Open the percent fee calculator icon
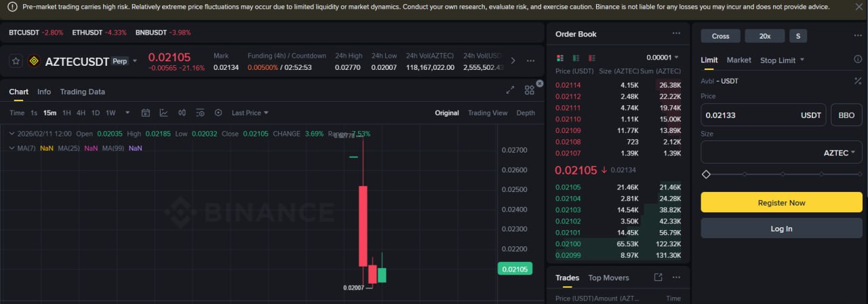Image resolution: width=868 pixels, height=304 pixels. 858,81
